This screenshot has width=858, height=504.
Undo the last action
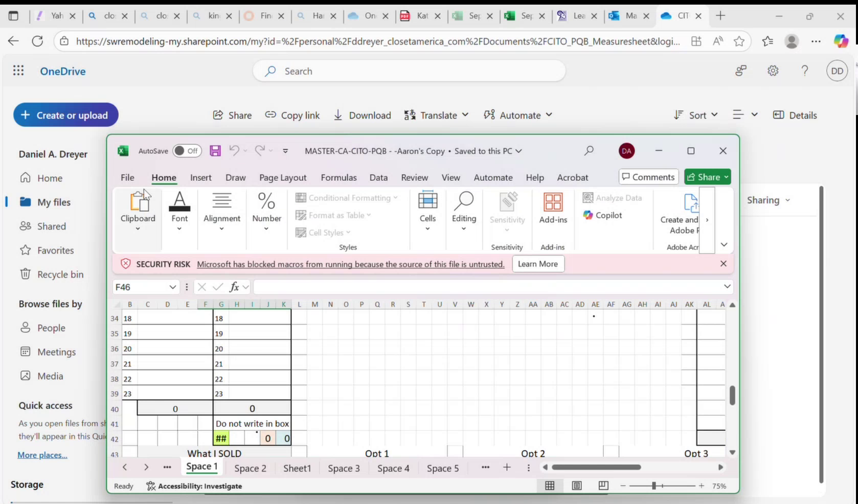pos(234,151)
